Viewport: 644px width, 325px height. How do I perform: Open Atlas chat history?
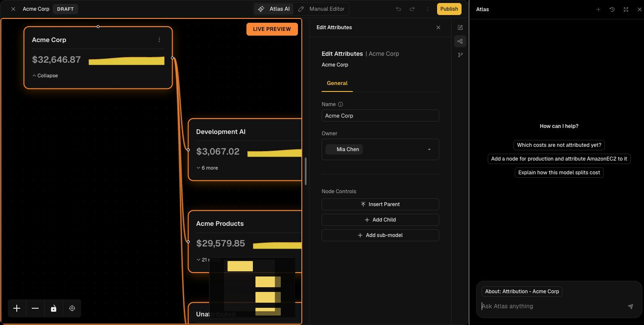(612, 9)
